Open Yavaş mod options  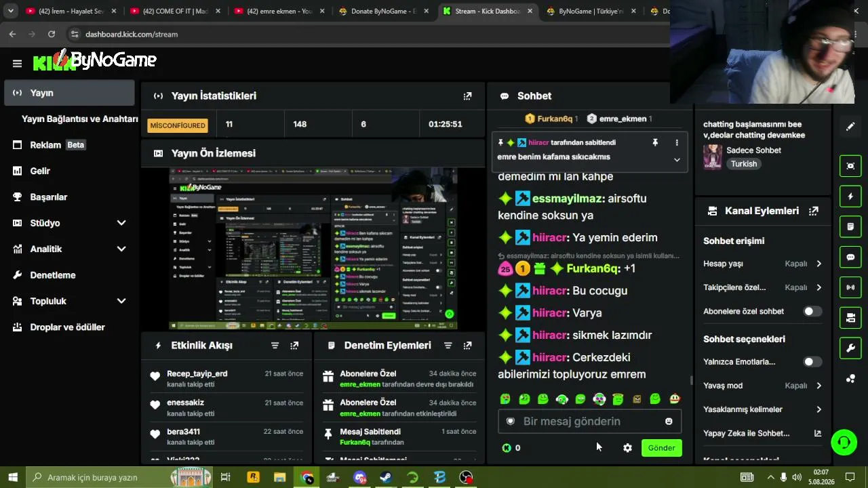[x=763, y=386]
